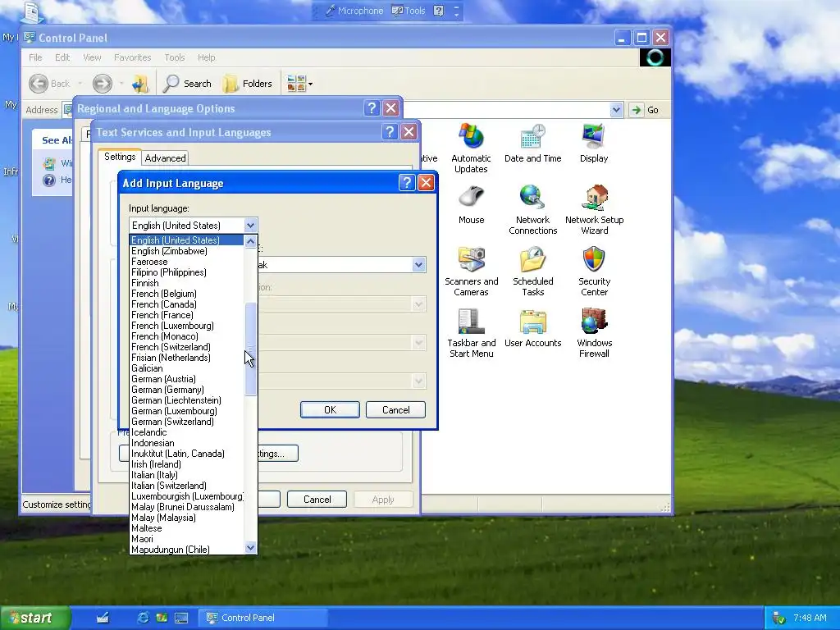The width and height of the screenshot is (840, 630).
Task: Toggle the Folders toolbar button
Action: [x=248, y=84]
